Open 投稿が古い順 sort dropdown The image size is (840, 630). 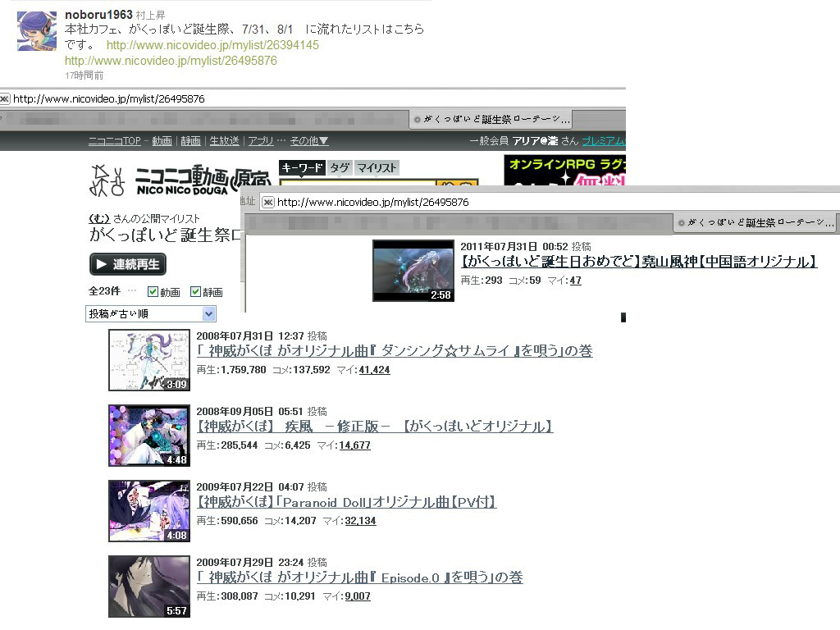151,313
